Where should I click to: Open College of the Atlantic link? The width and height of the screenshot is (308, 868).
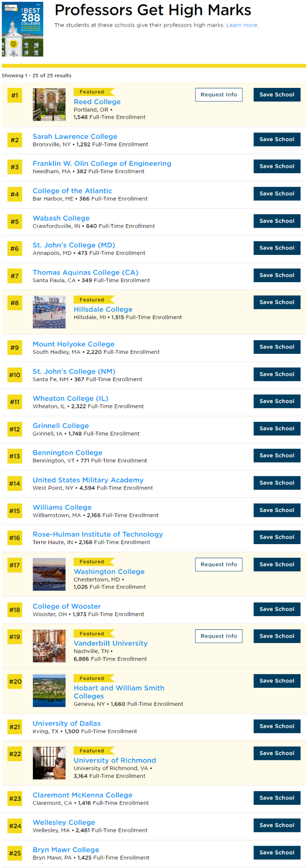(x=72, y=191)
